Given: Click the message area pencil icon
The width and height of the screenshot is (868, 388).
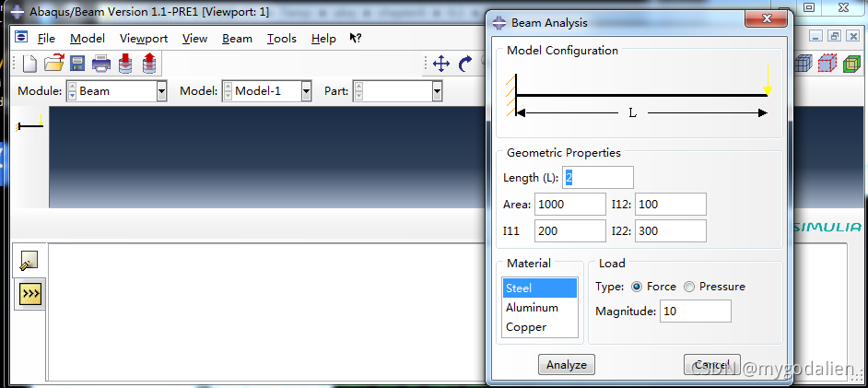Looking at the screenshot, I should 29,262.
